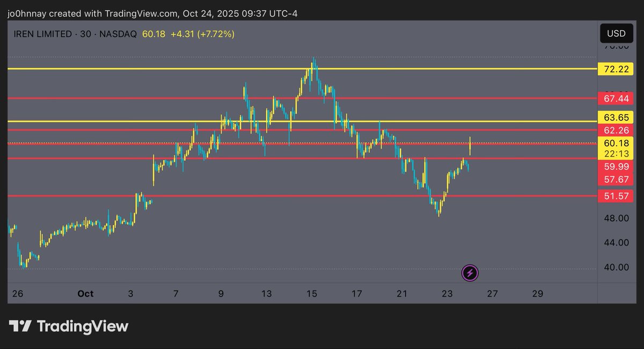Click the 29 date on time axis
Screen dimensions: 644x349
click(x=538, y=294)
